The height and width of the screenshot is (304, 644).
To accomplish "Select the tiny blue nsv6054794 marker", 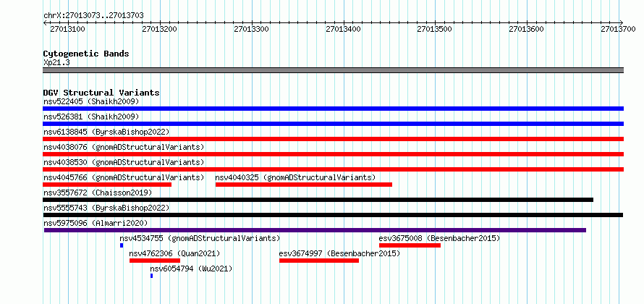I will [x=151, y=276].
